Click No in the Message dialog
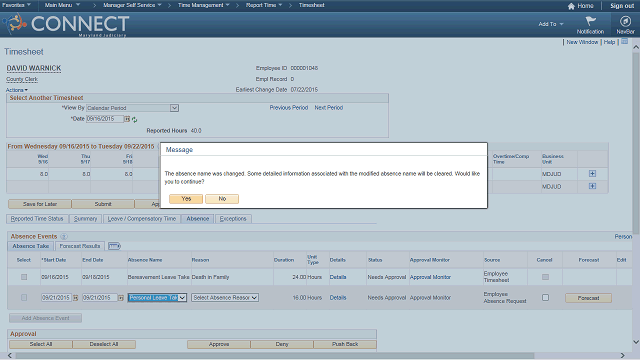The height and width of the screenshot is (360, 640). tap(222, 199)
